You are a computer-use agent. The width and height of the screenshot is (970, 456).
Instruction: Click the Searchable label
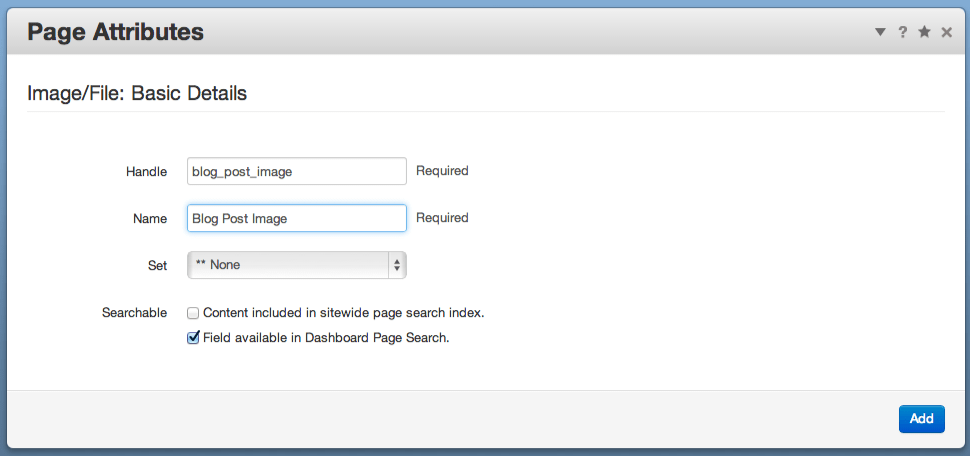pos(134,313)
